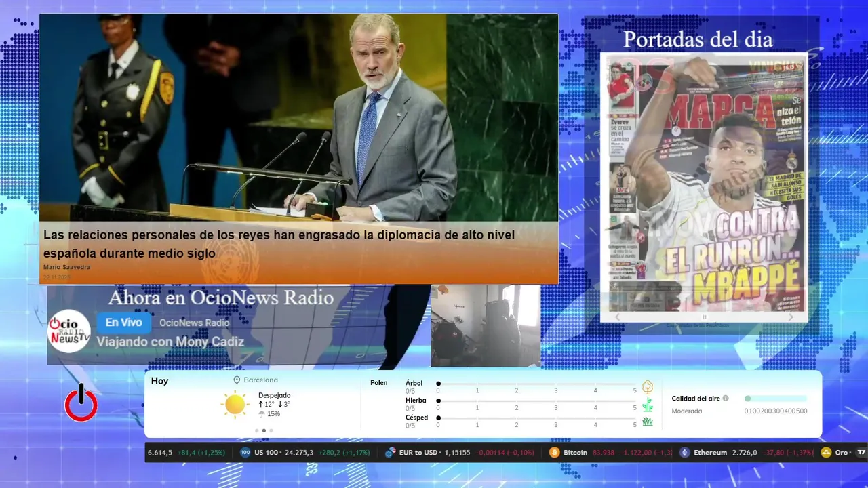Click the Hoy weather label
The image size is (868, 488).
pyautogui.click(x=160, y=381)
